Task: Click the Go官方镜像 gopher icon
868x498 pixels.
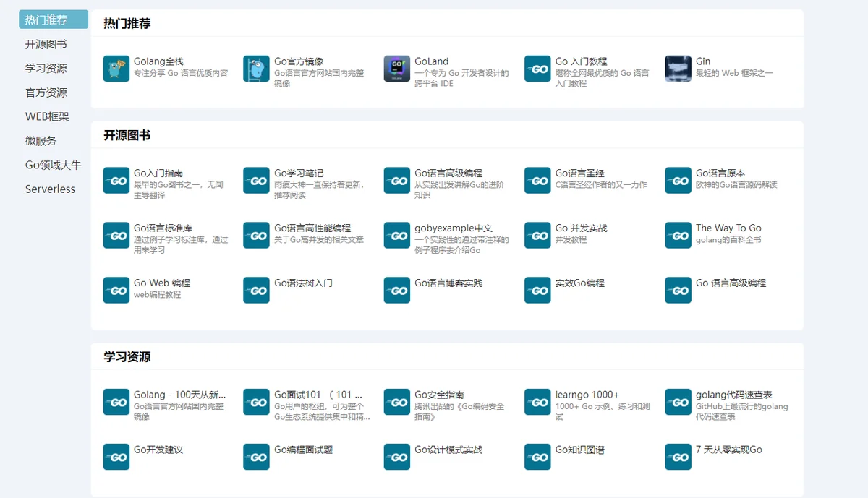Action: point(257,69)
